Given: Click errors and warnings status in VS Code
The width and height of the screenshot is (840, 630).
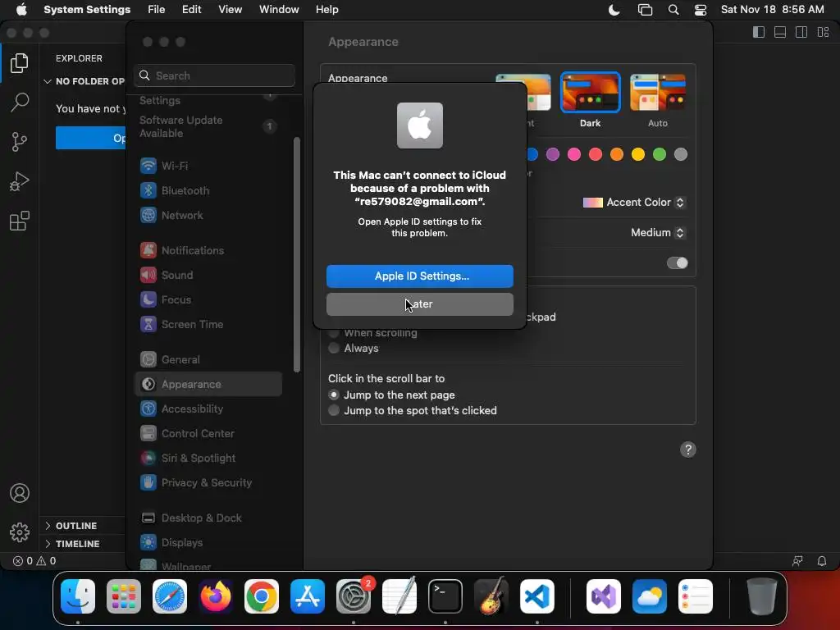Looking at the screenshot, I should 34,561.
